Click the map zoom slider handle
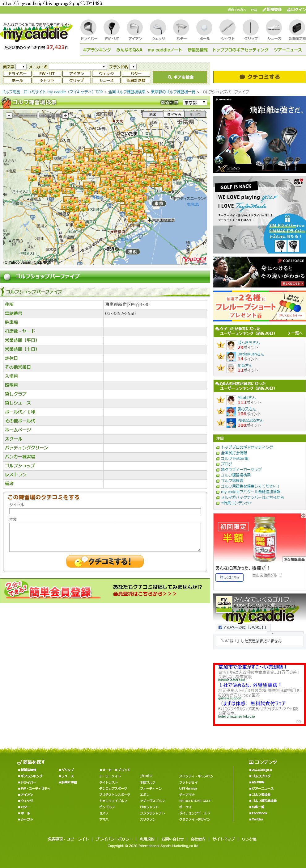306x868 pixels. pos(39,115)
